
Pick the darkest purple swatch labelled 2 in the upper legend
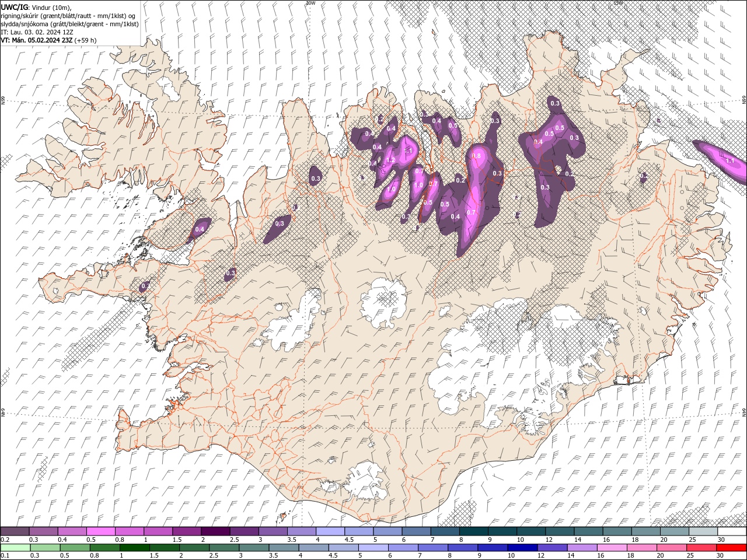pos(215,531)
